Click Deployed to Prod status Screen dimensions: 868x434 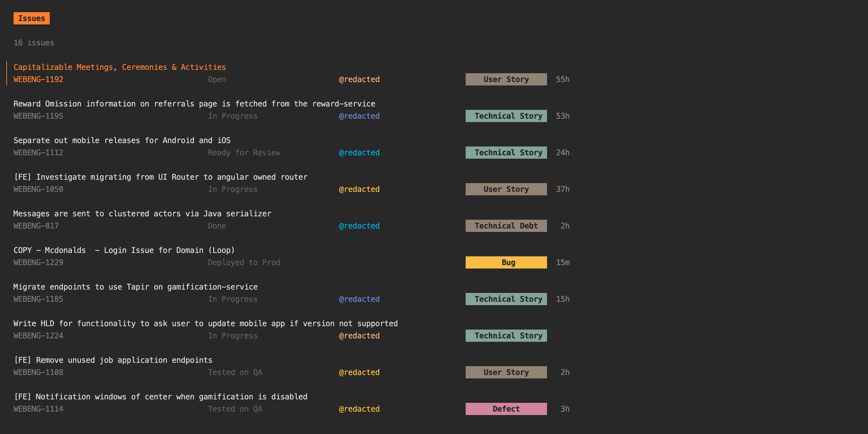pos(244,262)
